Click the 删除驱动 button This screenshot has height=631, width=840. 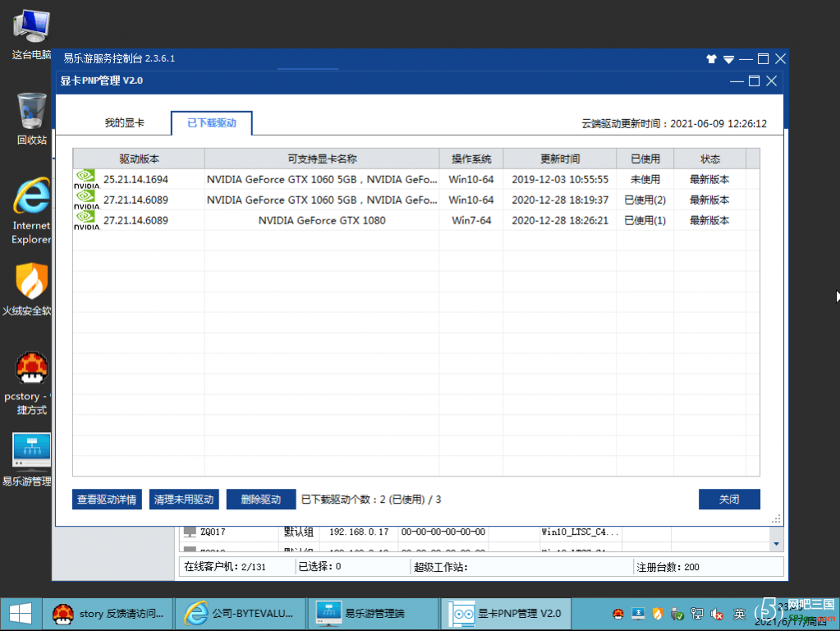(261, 499)
